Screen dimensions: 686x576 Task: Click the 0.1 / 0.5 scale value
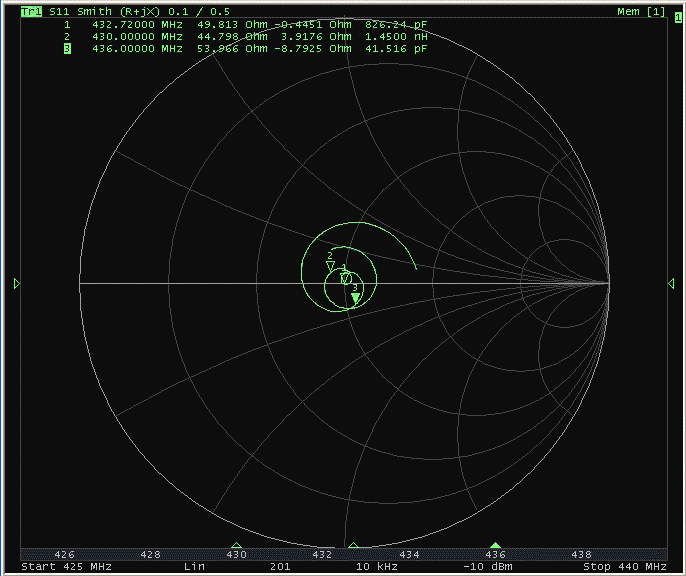tap(199, 12)
